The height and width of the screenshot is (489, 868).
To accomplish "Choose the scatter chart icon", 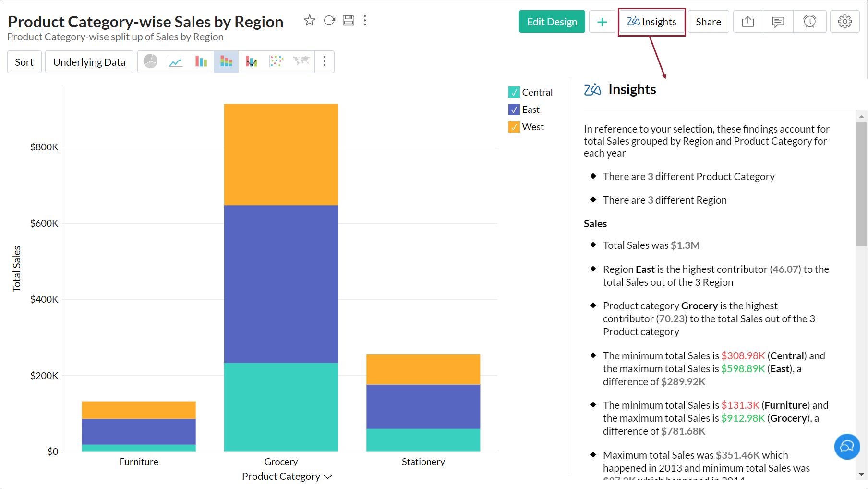I will pos(277,61).
